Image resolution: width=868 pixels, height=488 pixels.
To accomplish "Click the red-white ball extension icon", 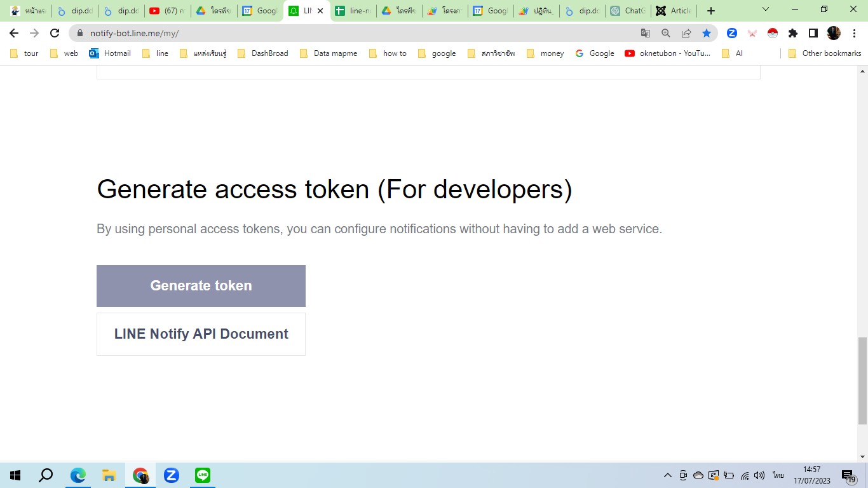I will coord(773,33).
